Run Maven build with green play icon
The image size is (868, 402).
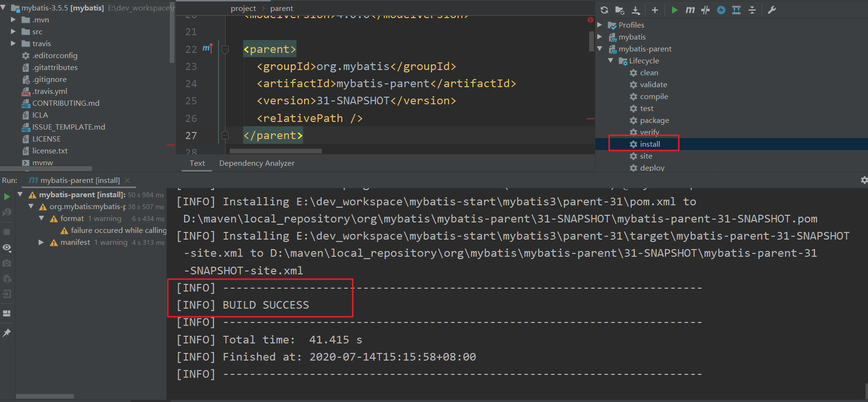[674, 10]
